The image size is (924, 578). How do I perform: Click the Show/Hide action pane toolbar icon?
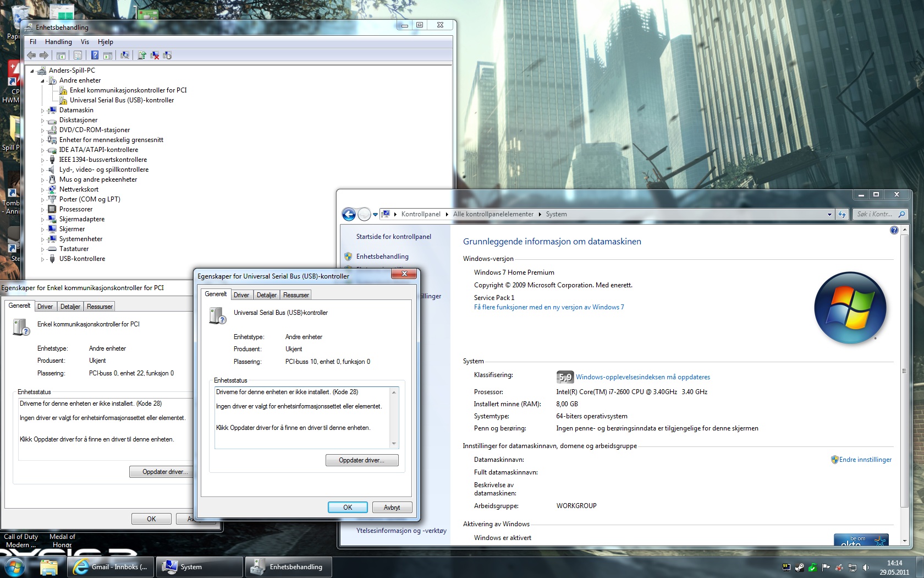click(108, 55)
